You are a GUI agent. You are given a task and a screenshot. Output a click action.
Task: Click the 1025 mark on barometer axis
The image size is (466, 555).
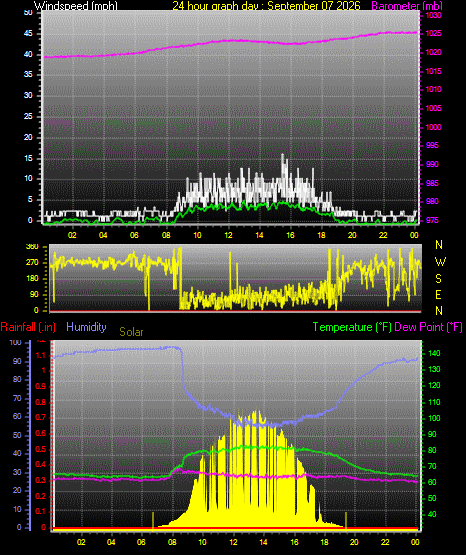[433, 34]
